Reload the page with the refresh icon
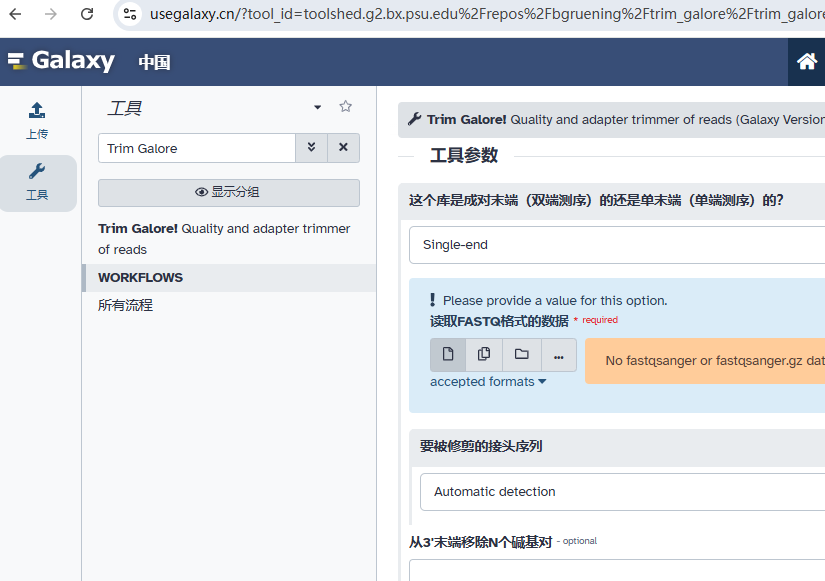The width and height of the screenshot is (825, 581). click(x=87, y=14)
